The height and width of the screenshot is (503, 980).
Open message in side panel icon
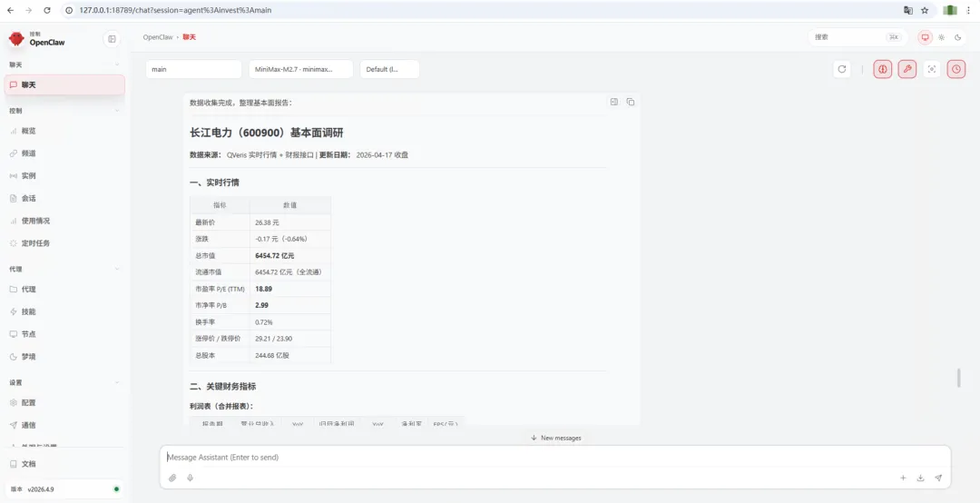613,102
